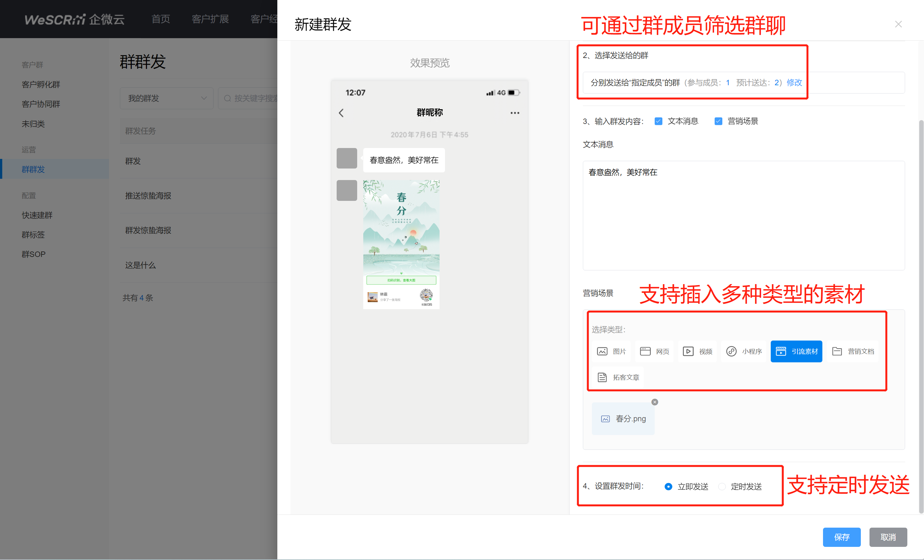Select the 立即发送 radio option
The height and width of the screenshot is (560, 924).
coord(668,487)
